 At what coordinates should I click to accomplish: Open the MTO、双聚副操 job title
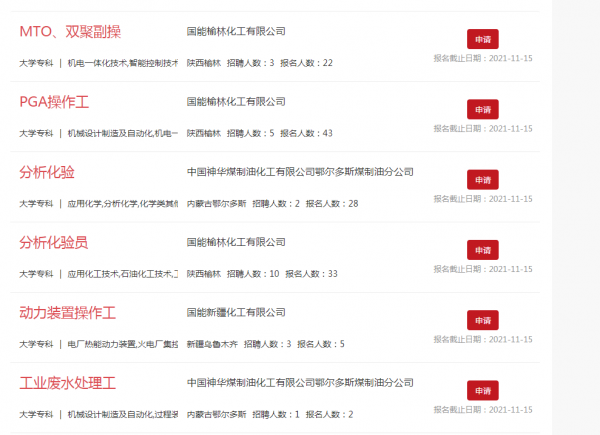(70, 32)
